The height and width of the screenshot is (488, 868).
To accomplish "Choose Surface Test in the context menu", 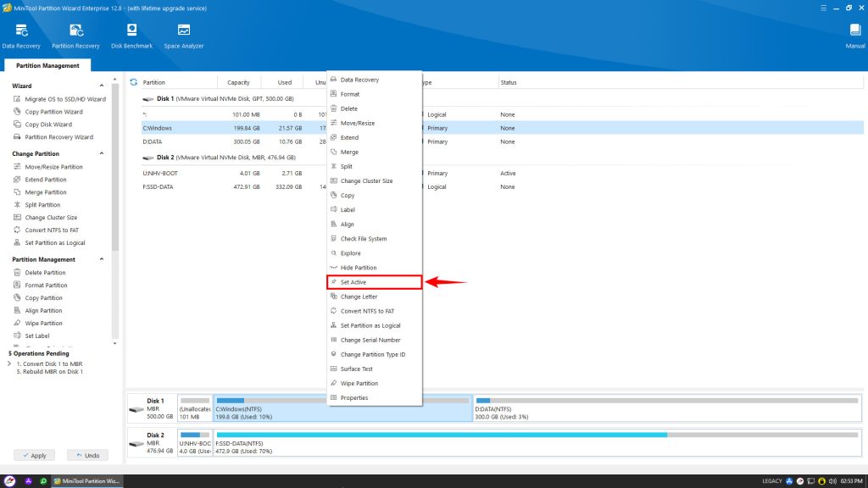I will [x=374, y=369].
